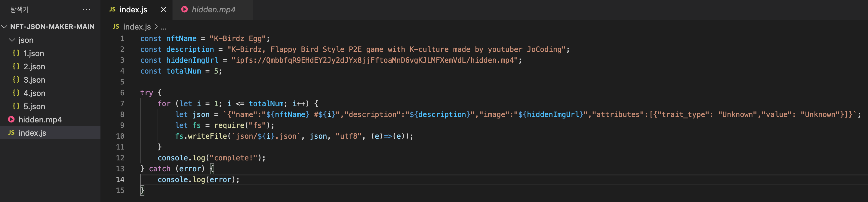Click the JS icon beside index.js in tree
The image size is (868, 202).
pyautogui.click(x=11, y=132)
